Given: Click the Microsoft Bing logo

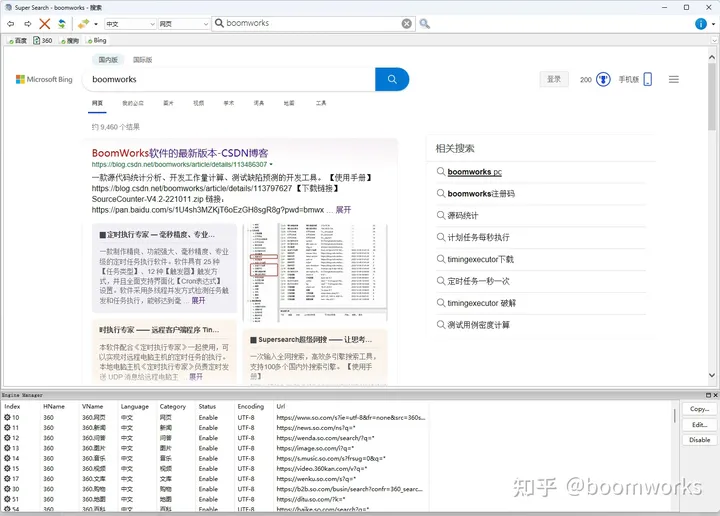Looking at the screenshot, I should pyautogui.click(x=44, y=79).
